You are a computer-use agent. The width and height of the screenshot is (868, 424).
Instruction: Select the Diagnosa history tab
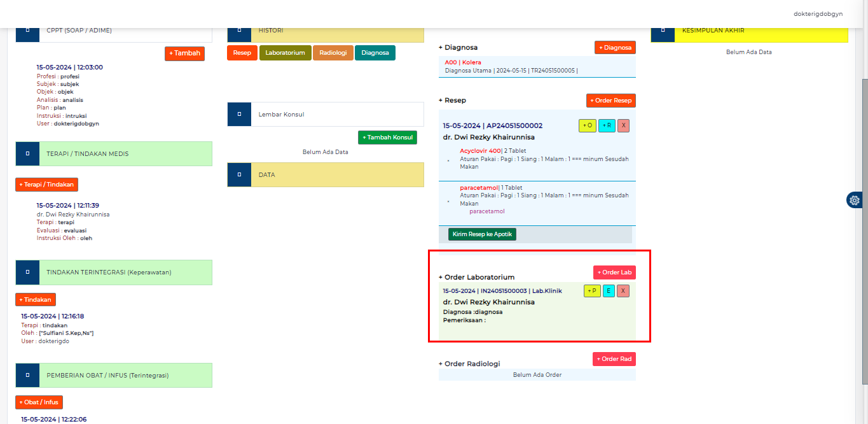[x=375, y=53]
